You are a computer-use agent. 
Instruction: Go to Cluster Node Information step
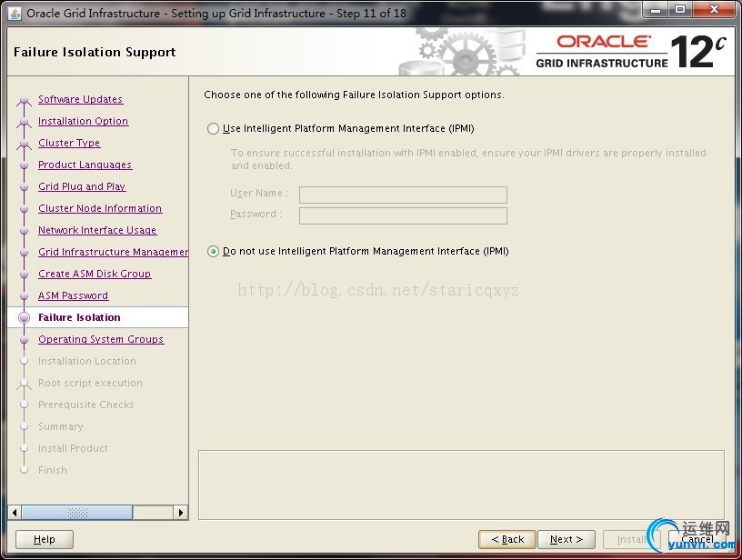(x=100, y=208)
